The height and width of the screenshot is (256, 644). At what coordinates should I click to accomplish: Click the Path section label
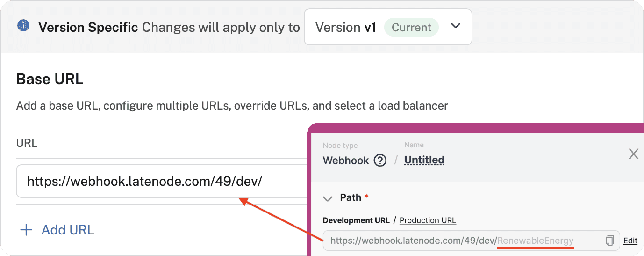click(x=351, y=197)
